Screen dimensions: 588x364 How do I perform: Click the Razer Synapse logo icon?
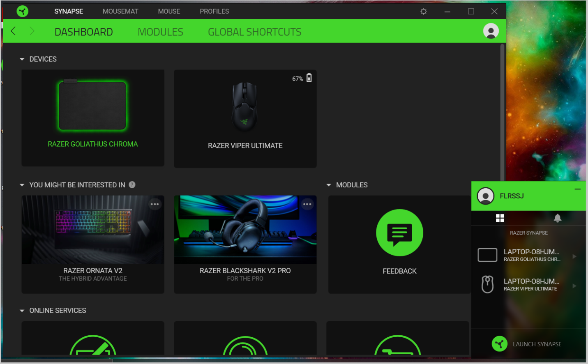pyautogui.click(x=23, y=11)
